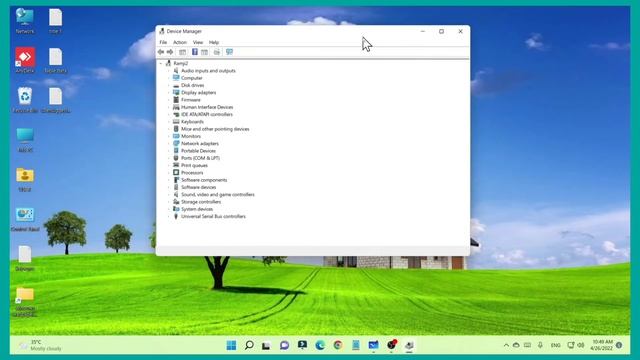
Task: Expand the Firmware node
Action: (x=169, y=100)
